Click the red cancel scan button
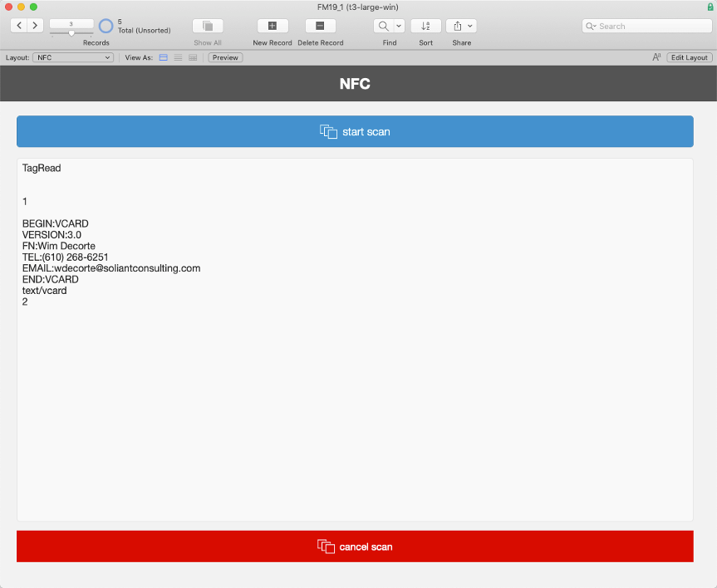The width and height of the screenshot is (717, 588). (x=355, y=546)
